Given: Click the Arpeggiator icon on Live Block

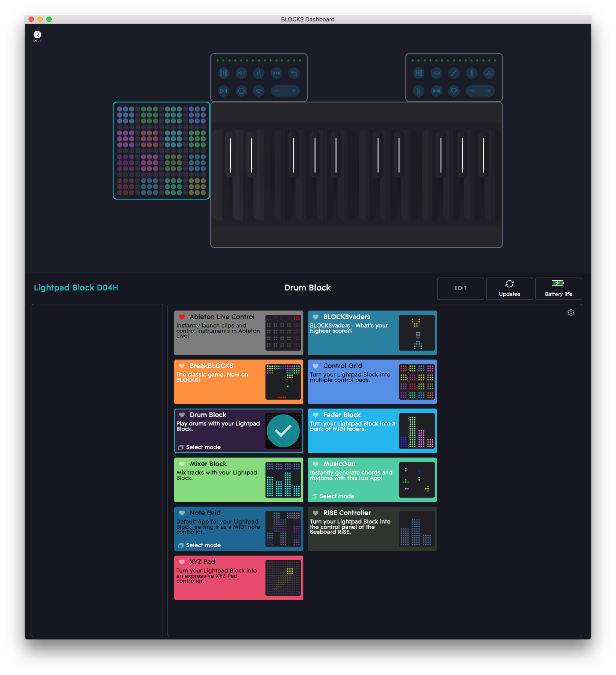Looking at the screenshot, I should tap(489, 73).
